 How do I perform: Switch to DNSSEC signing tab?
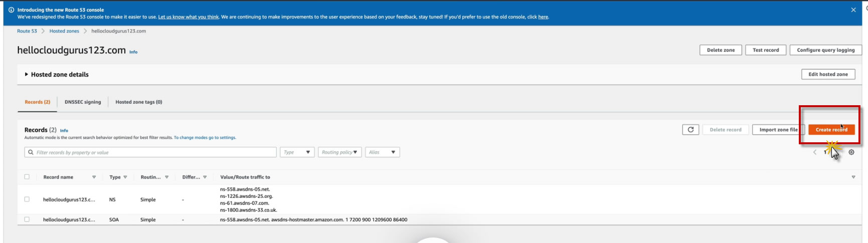click(83, 102)
